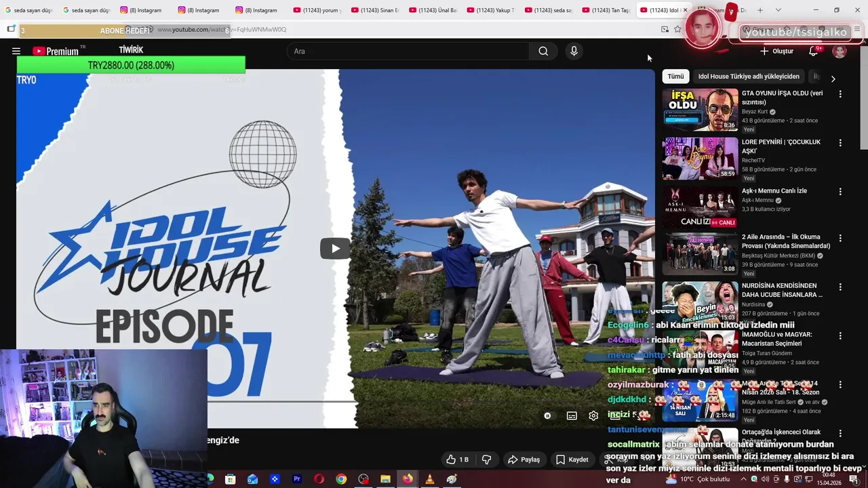Image resolution: width=868 pixels, height=488 pixels.
Task: Open LORE PEYNİRİ video thumbnail
Action: coord(700,159)
